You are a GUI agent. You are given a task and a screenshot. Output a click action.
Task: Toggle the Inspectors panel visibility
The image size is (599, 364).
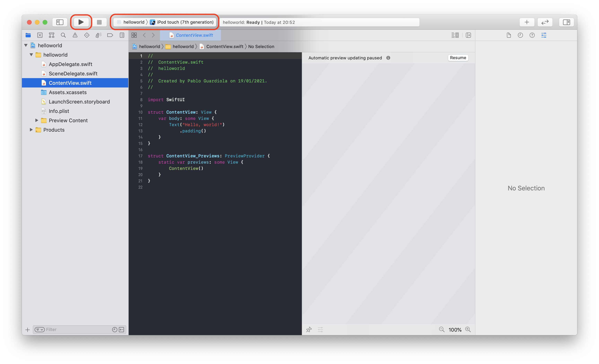[x=566, y=22]
